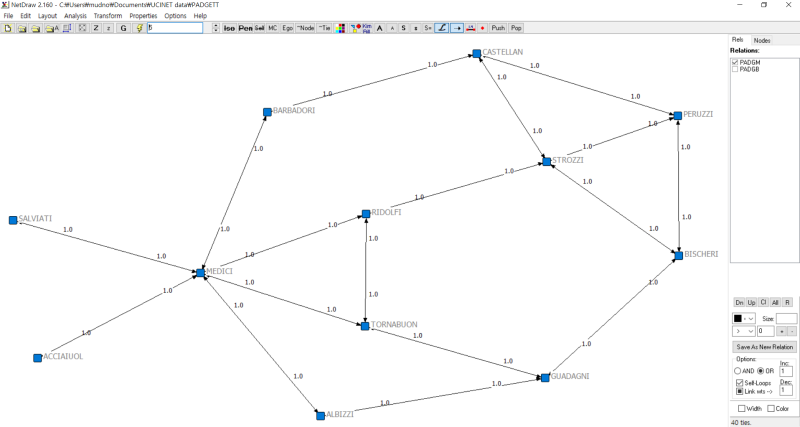Click the toolbar text input field

click(x=175, y=28)
